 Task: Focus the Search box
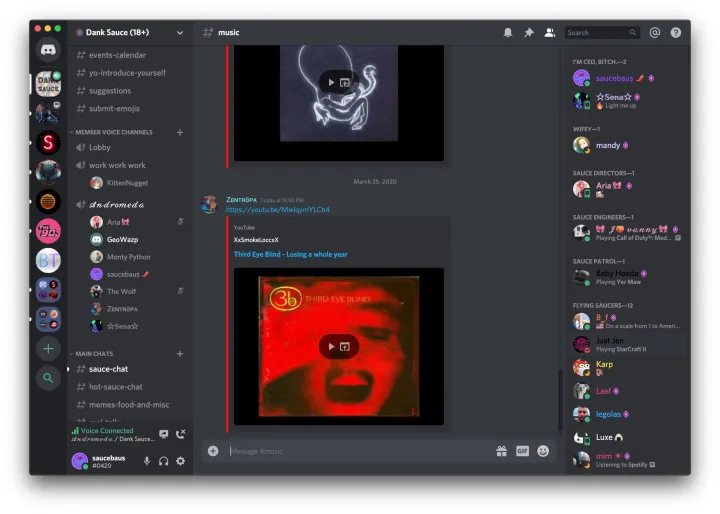[602, 33]
